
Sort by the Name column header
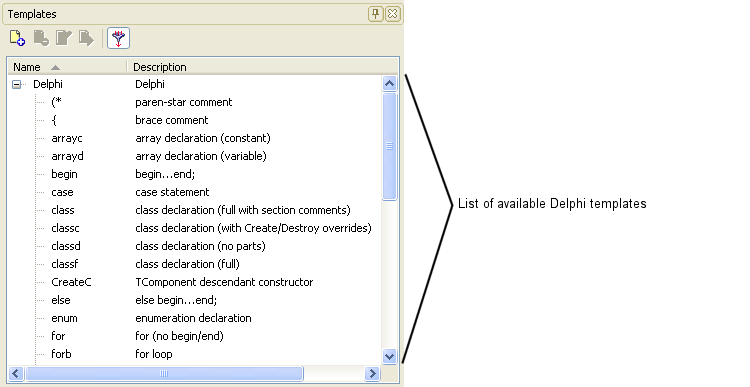tap(67, 67)
